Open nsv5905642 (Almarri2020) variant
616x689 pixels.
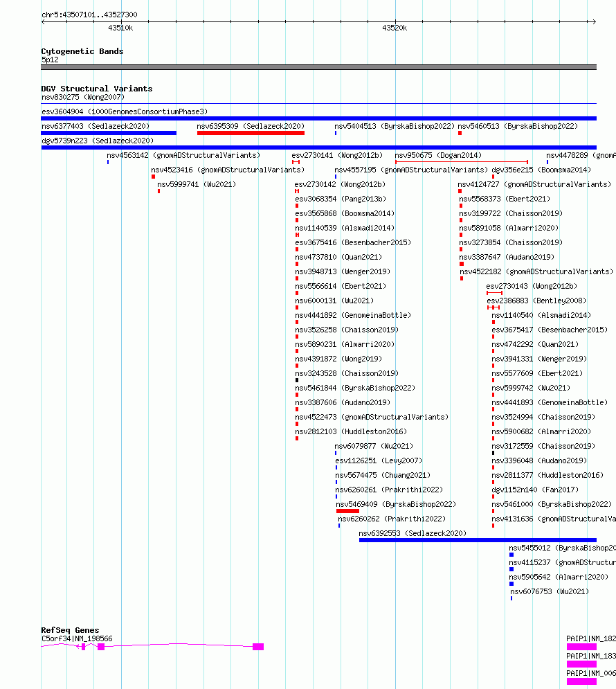click(x=559, y=576)
